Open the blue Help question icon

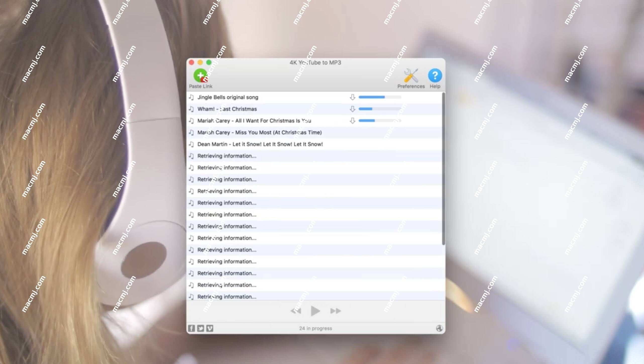(435, 75)
